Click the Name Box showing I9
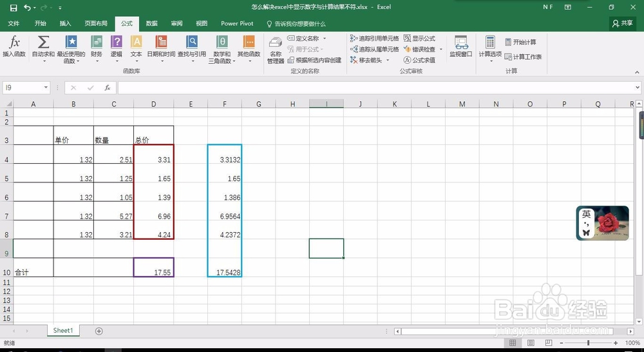Image resolution: width=644 pixels, height=352 pixels. pyautogui.click(x=23, y=88)
